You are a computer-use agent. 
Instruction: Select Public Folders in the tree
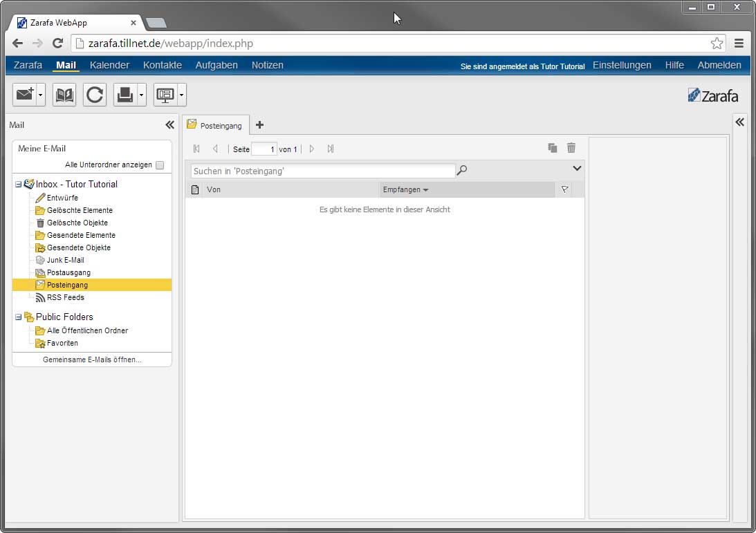click(64, 317)
